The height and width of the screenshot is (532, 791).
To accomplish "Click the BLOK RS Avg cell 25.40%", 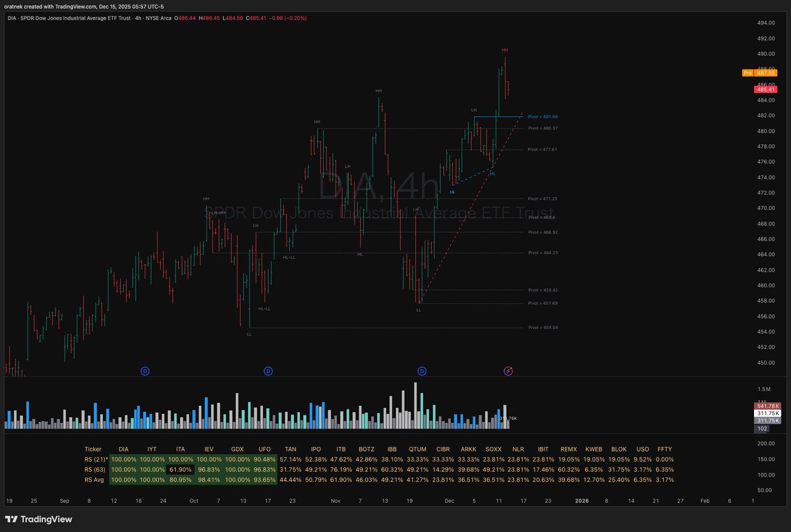I will (x=618, y=479).
